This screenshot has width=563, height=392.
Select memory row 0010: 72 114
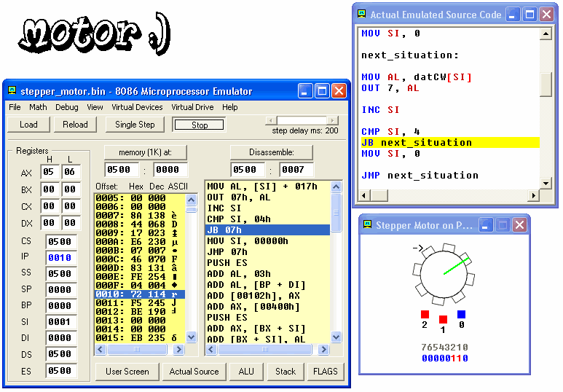click(x=140, y=294)
